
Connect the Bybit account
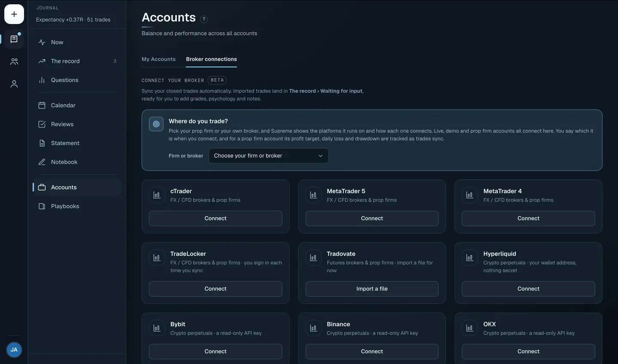215,352
